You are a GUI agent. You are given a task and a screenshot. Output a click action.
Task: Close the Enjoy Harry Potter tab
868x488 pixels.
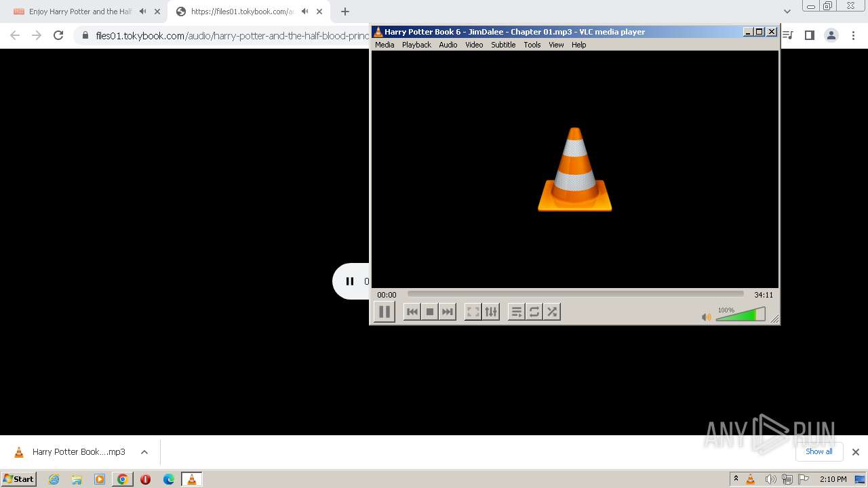(157, 12)
